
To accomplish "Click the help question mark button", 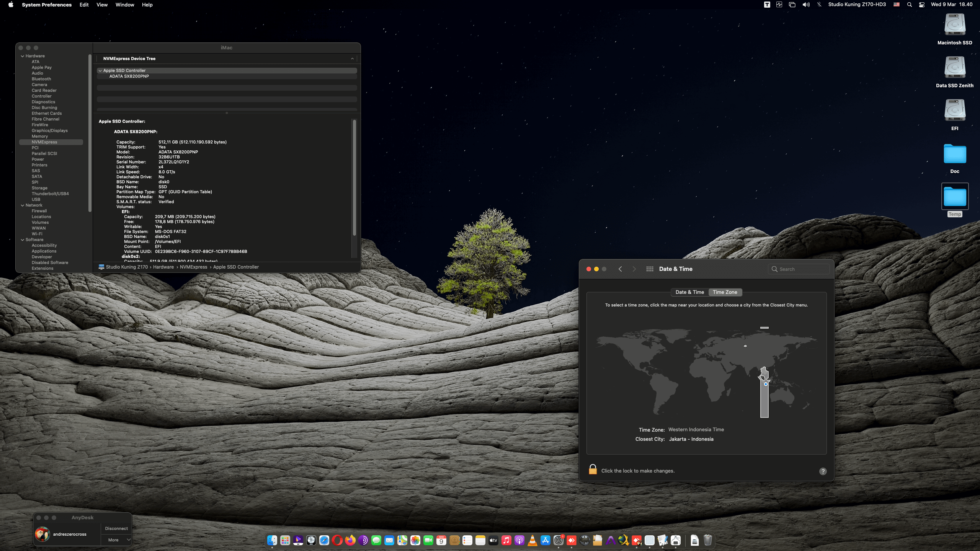I will coord(823,471).
